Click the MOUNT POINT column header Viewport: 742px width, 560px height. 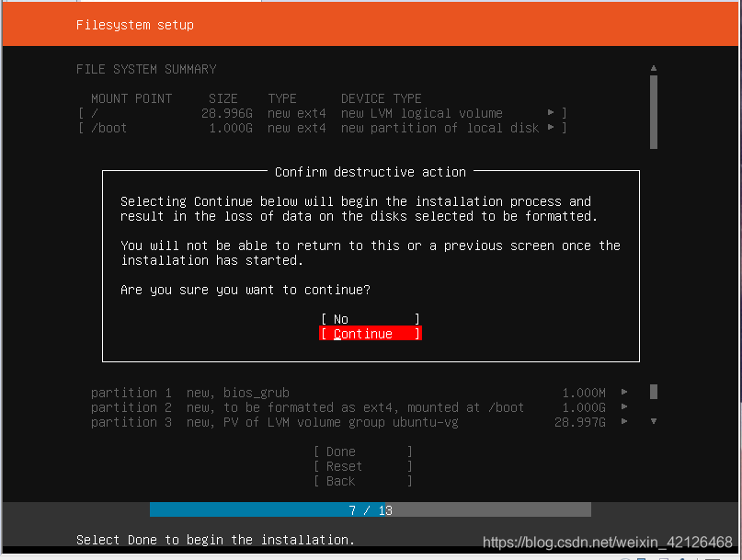click(131, 98)
